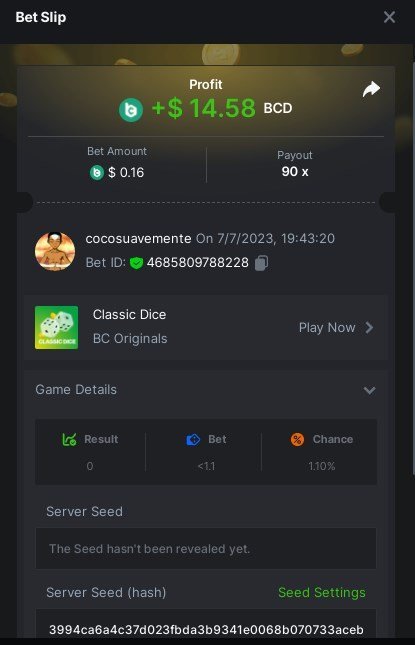The image size is (415, 645).
Task: Select the Server Seed field
Action: click(206, 549)
